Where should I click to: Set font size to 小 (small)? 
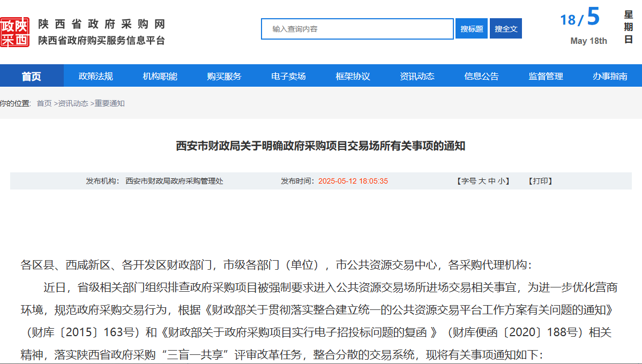501,181
